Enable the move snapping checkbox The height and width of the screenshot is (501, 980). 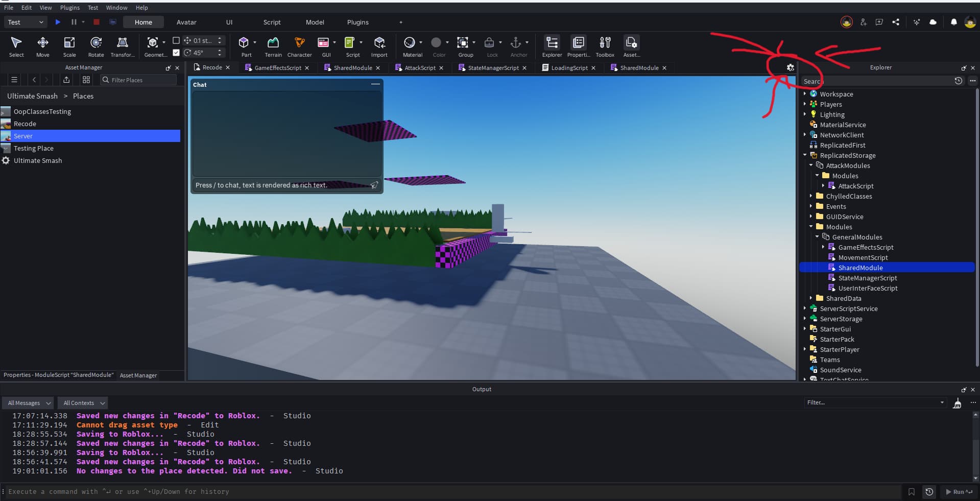(x=176, y=40)
